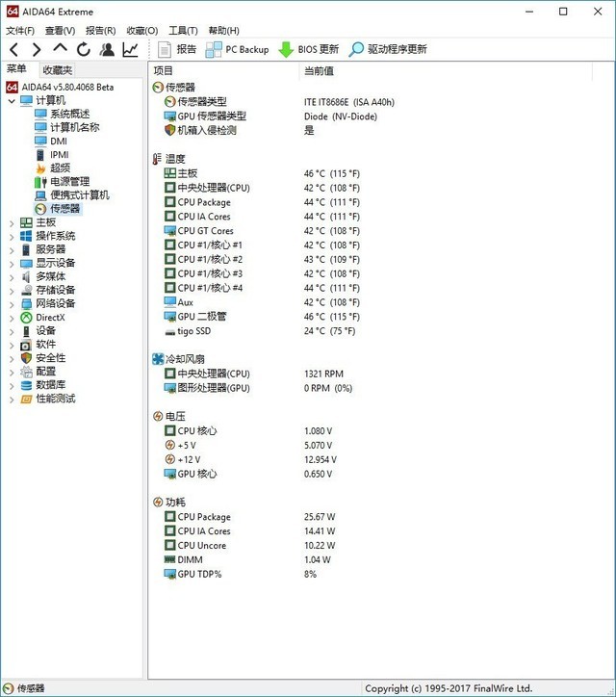Select the CPU Uncore power row
This screenshot has height=697, width=616.
pyautogui.click(x=250, y=546)
